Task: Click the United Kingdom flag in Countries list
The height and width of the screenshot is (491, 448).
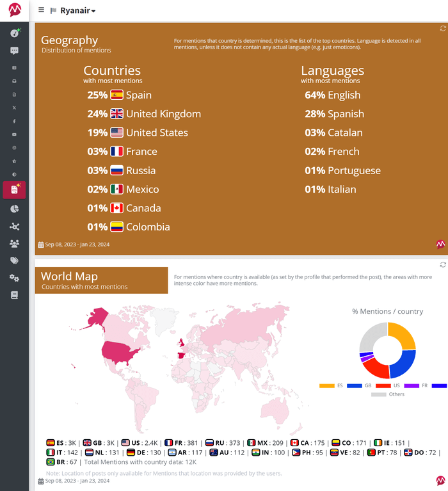Action: point(116,114)
